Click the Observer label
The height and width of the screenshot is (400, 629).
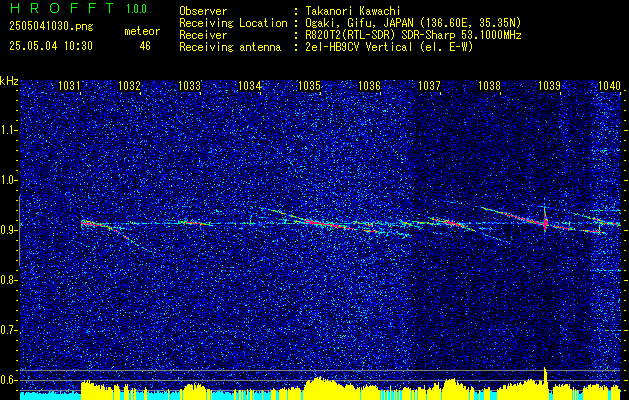click(203, 11)
